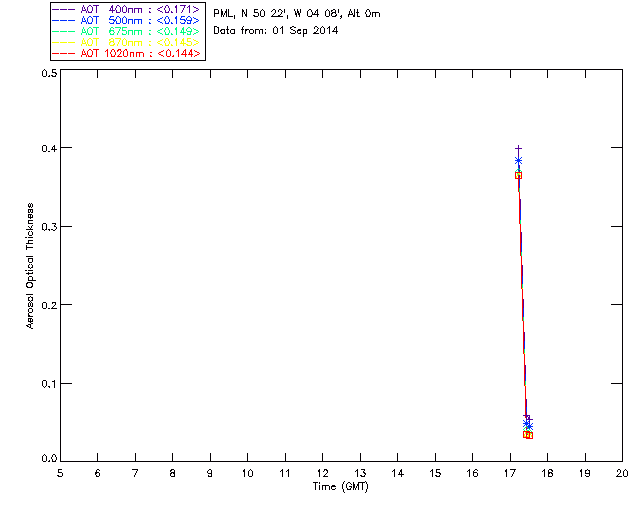Click the Aerosol Optical Thickness axis label

coord(30,266)
